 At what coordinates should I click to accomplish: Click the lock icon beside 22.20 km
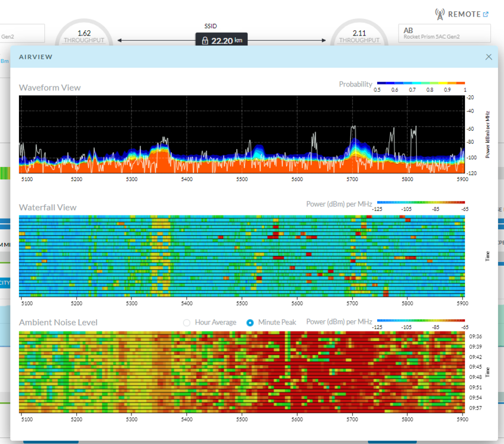point(205,41)
